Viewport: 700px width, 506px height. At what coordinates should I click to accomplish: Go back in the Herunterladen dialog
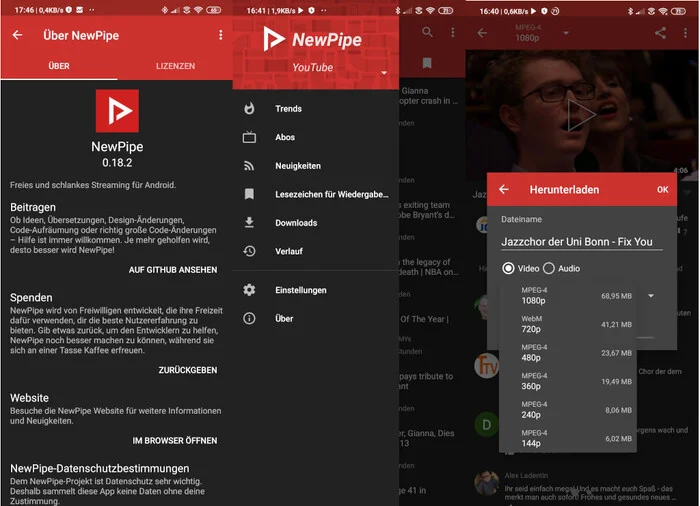[504, 189]
